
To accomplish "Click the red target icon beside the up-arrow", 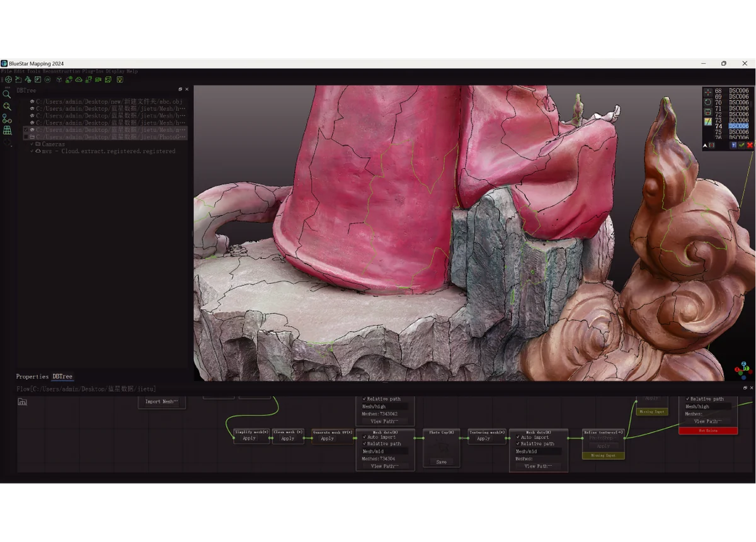I will tap(712, 145).
